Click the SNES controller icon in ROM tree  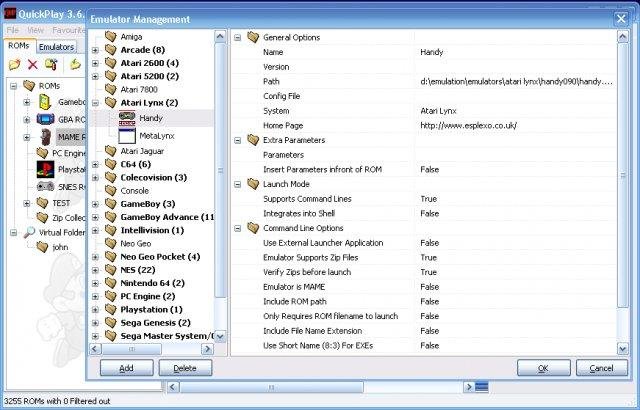click(x=45, y=187)
